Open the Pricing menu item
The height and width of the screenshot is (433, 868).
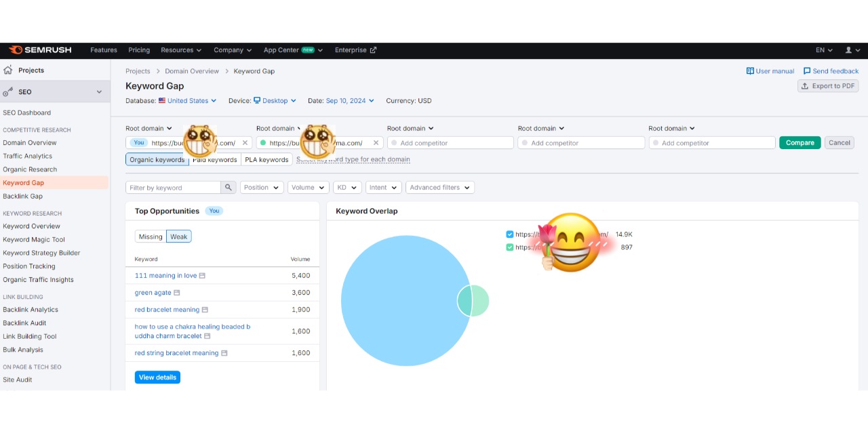pos(139,50)
